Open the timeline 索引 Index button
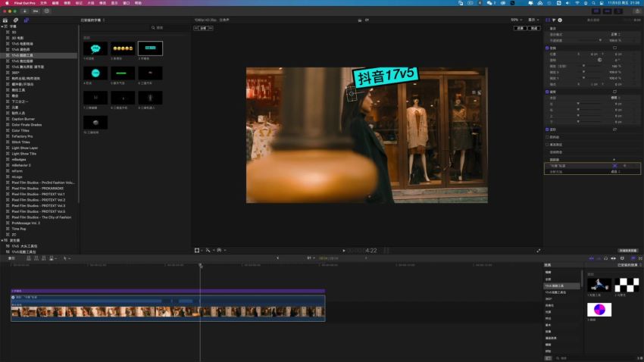Image resolution: width=644 pixels, height=362 pixels. coord(11,258)
